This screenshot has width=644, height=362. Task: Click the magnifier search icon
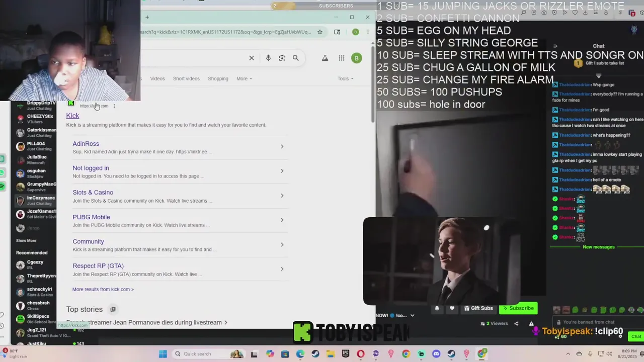[x=296, y=58]
